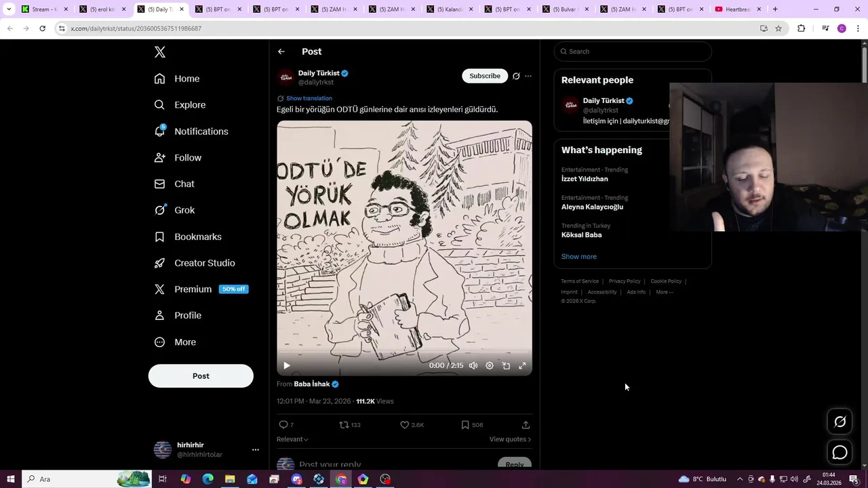The height and width of the screenshot is (488, 868).
Task: Open Premium with 50% off badge
Action: (x=201, y=289)
